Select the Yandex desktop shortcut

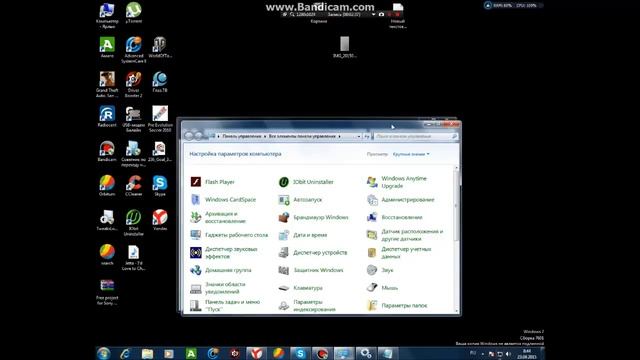point(160,220)
